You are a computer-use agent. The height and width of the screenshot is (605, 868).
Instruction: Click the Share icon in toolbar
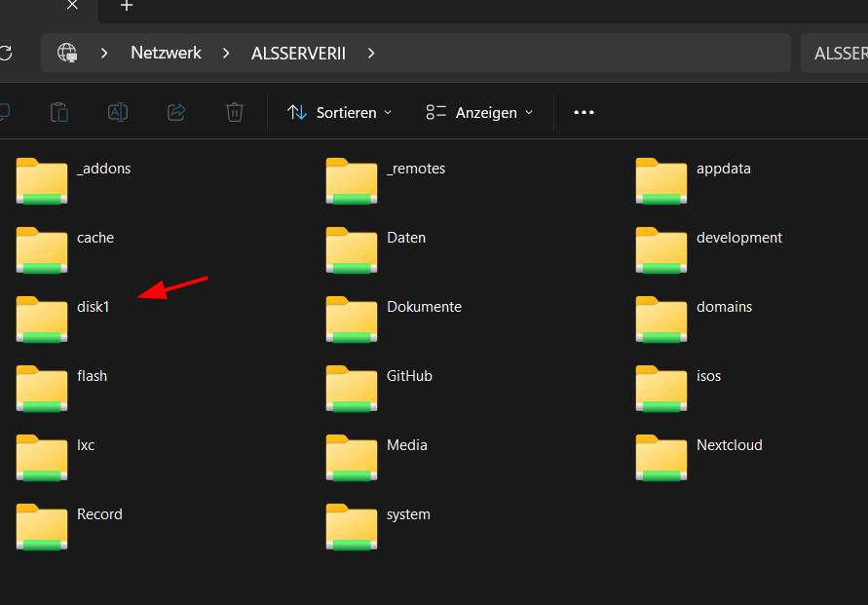[x=176, y=112]
